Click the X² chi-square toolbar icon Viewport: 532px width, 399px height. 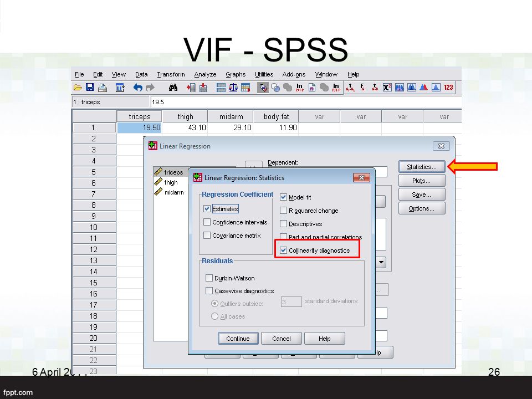coord(387,88)
